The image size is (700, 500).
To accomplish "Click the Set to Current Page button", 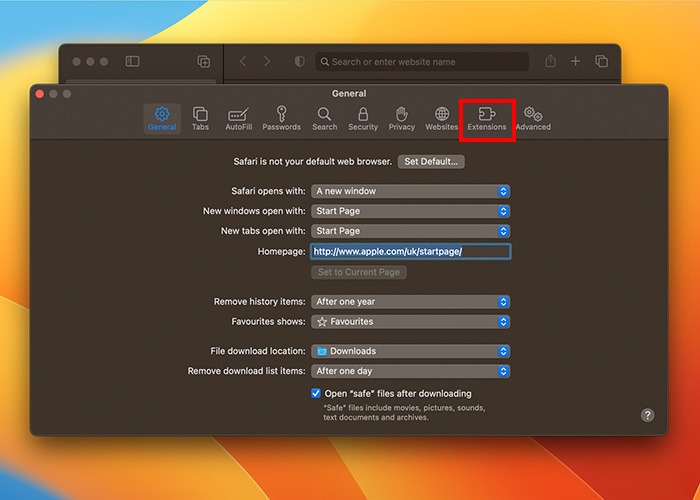I will pos(359,272).
